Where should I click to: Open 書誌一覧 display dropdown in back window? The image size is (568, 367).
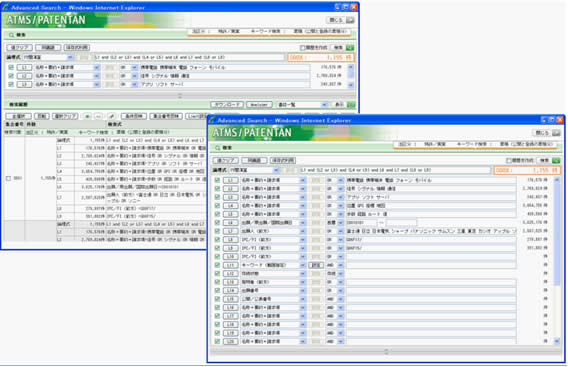[x=324, y=105]
